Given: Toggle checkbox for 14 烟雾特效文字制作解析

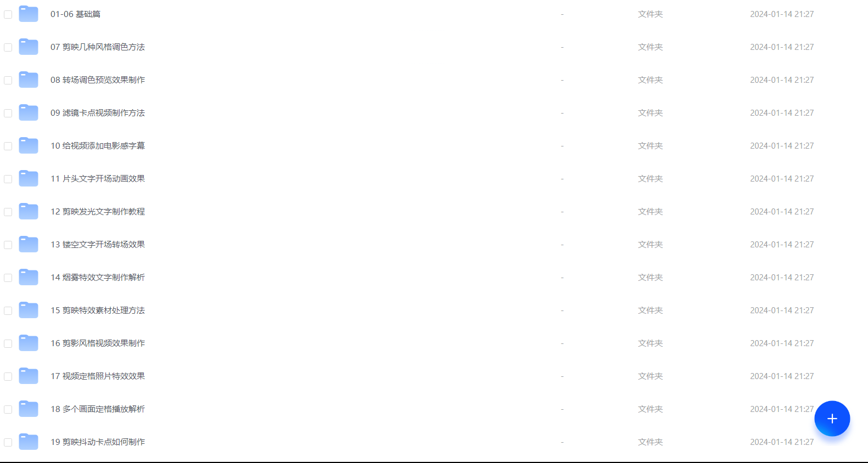Looking at the screenshot, I should tap(8, 278).
